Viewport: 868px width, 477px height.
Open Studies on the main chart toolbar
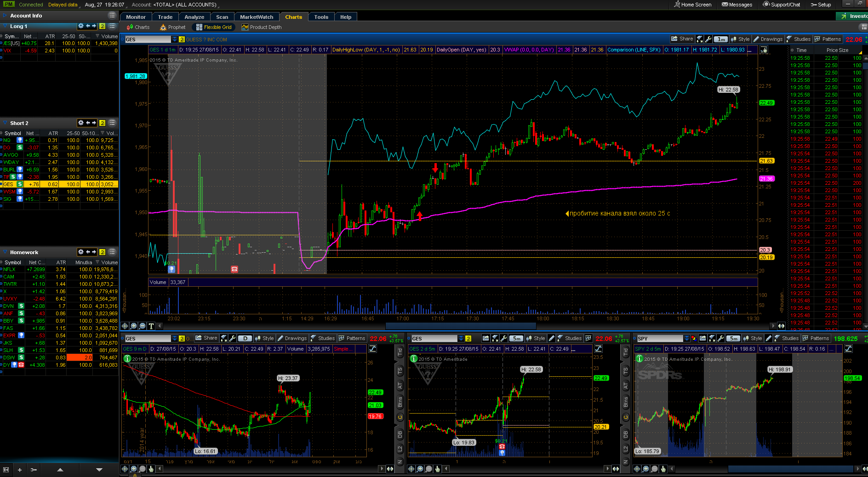click(x=799, y=39)
